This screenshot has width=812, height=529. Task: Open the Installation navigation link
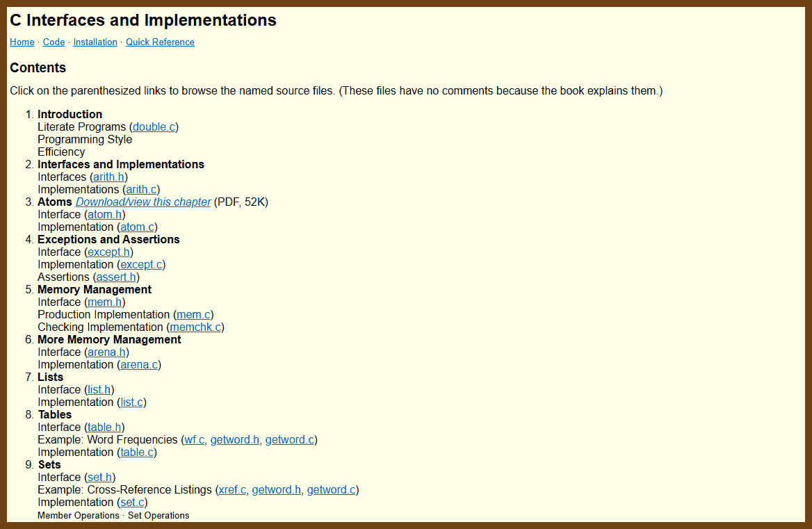(x=95, y=42)
